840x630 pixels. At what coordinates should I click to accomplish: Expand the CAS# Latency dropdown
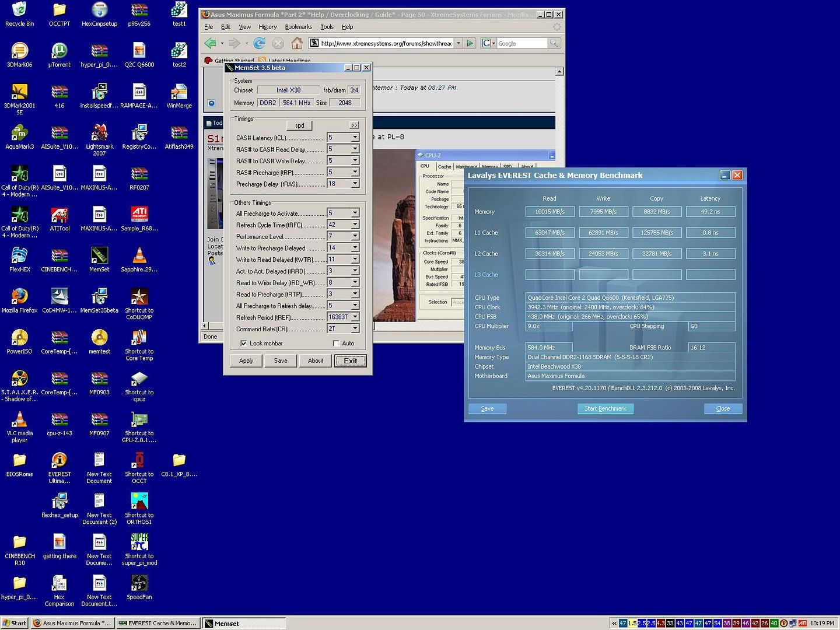pyautogui.click(x=355, y=138)
